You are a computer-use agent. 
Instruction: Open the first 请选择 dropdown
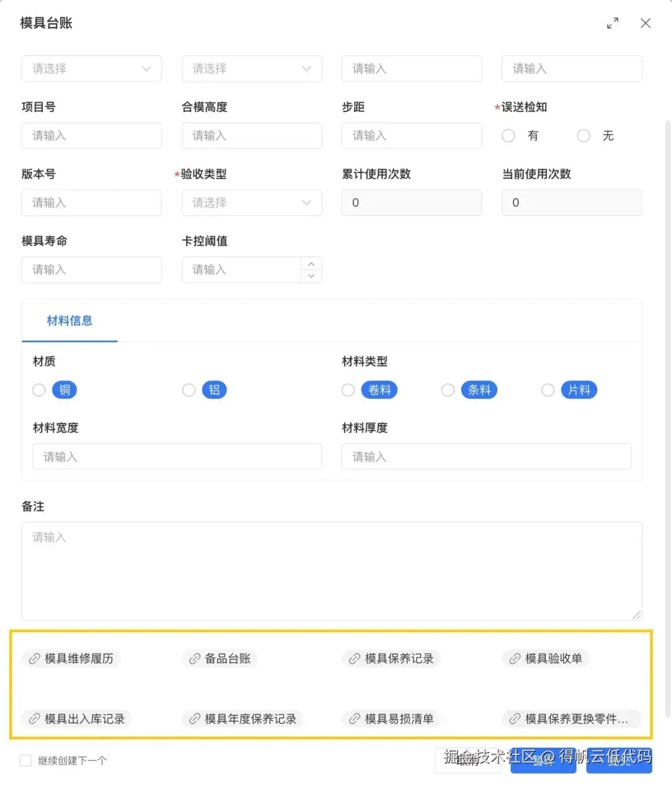pyautogui.click(x=91, y=68)
